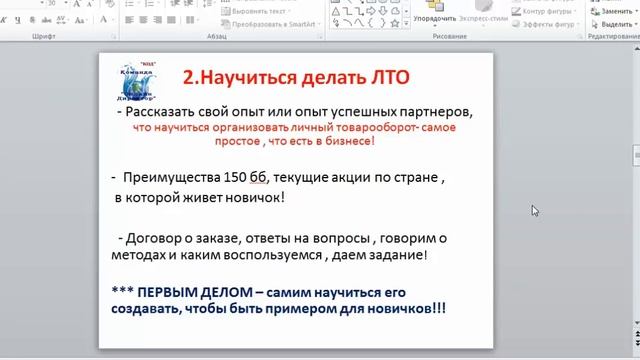Image resolution: width=640 pixels, height=360 pixels.
Task: Justify the paragraph text
Action: point(171,20)
